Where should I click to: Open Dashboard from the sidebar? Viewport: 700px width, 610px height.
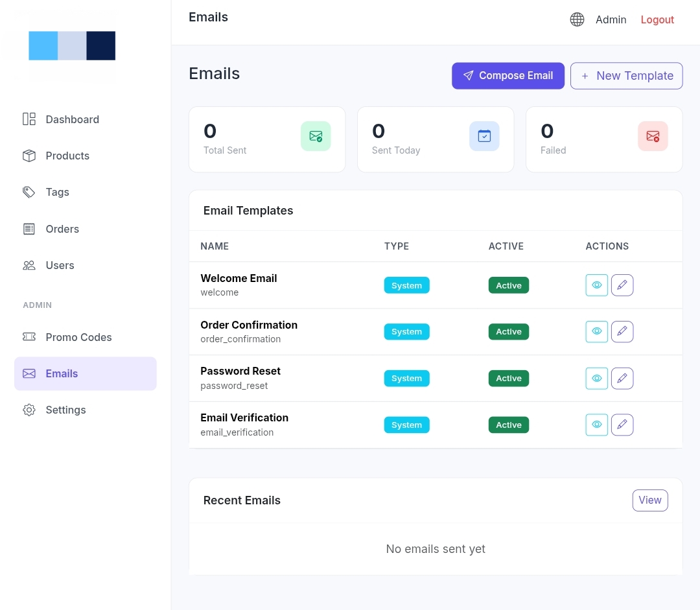click(86, 119)
